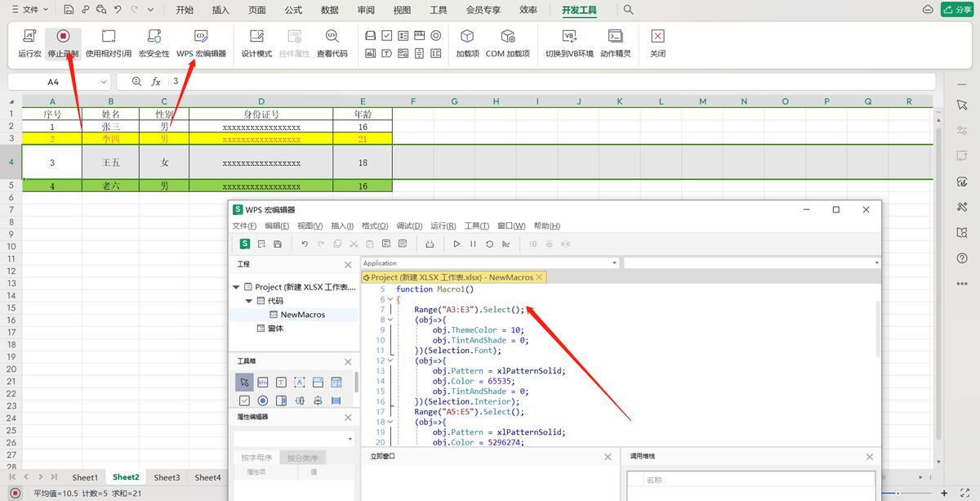The width and height of the screenshot is (980, 501).
Task: Select the checkbox control in 工具箱
Action: pyautogui.click(x=244, y=400)
